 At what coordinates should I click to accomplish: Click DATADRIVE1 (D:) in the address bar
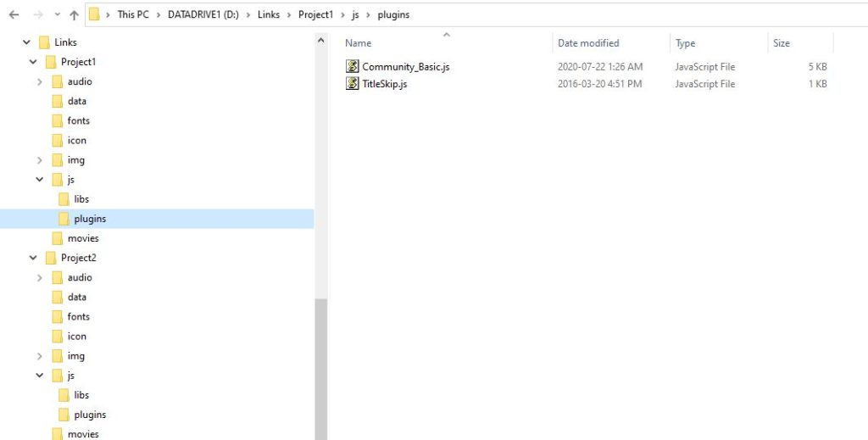click(x=202, y=14)
